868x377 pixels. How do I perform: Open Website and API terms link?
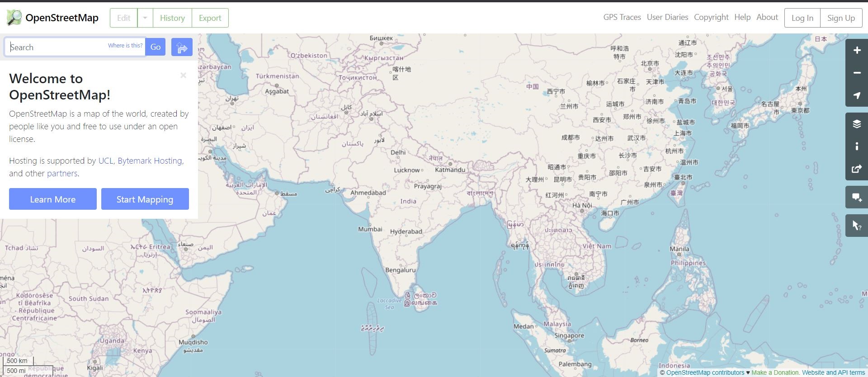834,372
